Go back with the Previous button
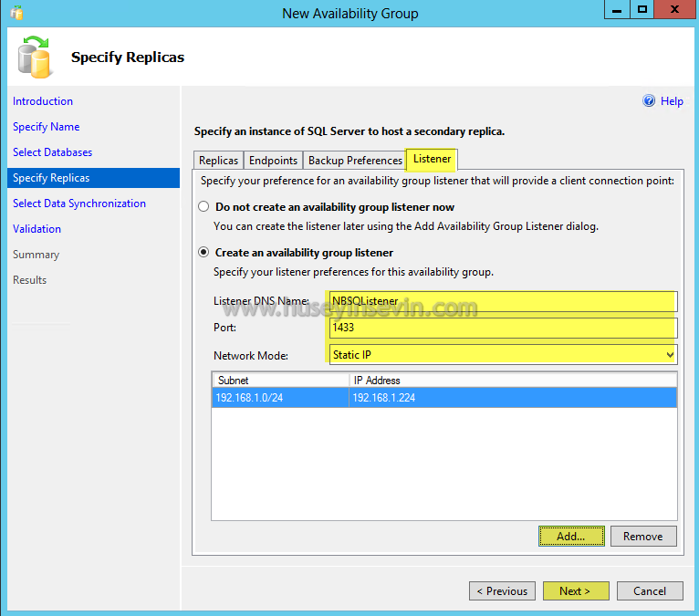Viewport: 699px width, 616px height. point(502,591)
